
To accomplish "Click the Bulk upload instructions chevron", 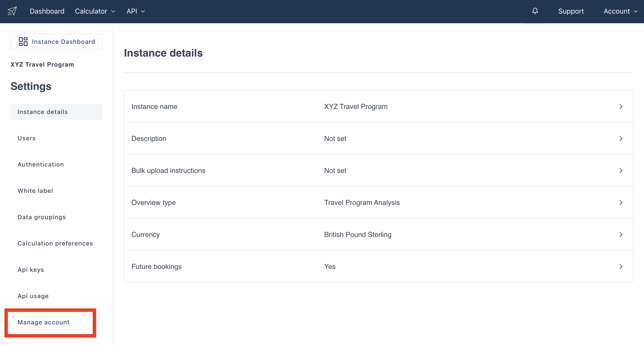I will (x=621, y=171).
